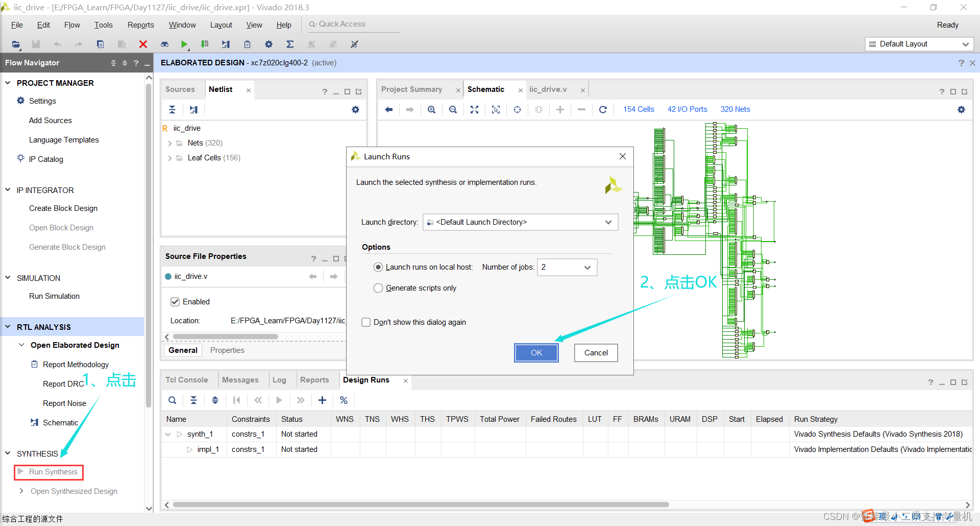Open Netlist panel settings gear
This screenshot has height=526, width=980.
pos(355,109)
